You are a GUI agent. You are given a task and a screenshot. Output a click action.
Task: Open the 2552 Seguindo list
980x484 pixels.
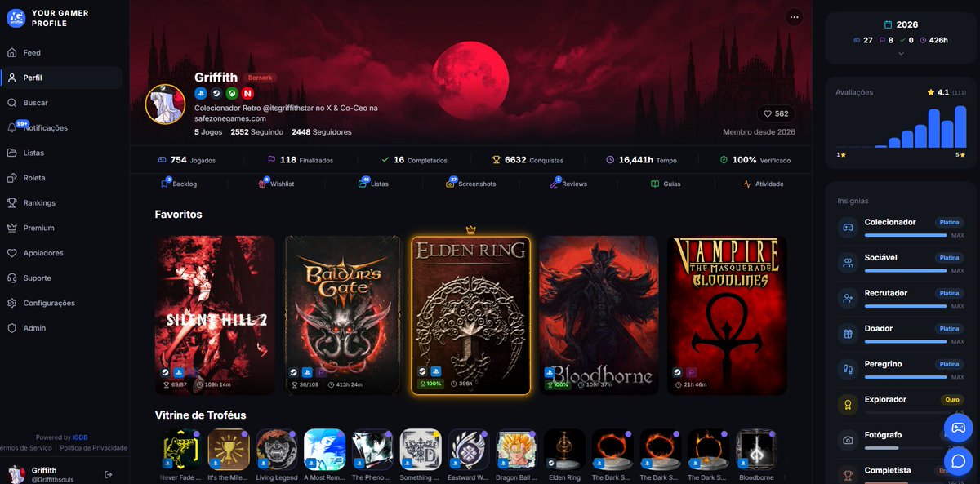click(x=257, y=131)
